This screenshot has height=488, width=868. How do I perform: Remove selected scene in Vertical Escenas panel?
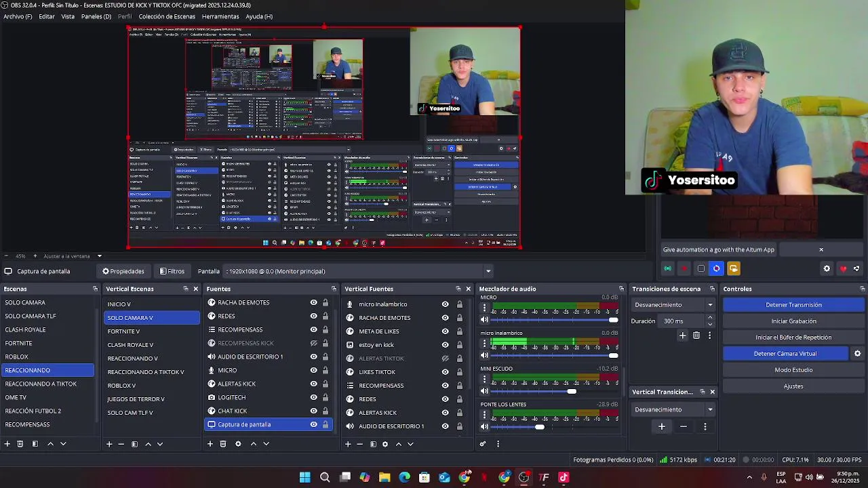point(121,444)
